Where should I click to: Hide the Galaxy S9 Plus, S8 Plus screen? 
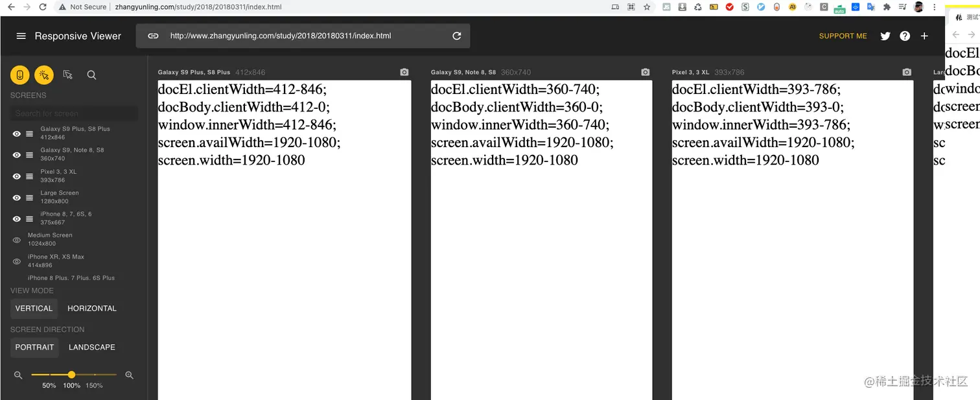point(17,134)
